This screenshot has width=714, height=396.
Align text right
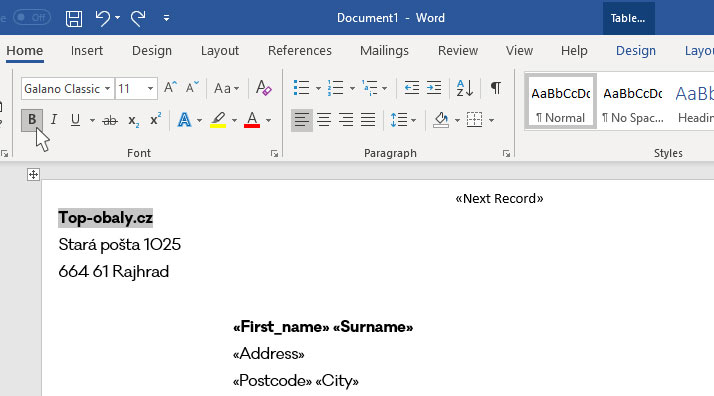pyautogui.click(x=346, y=120)
